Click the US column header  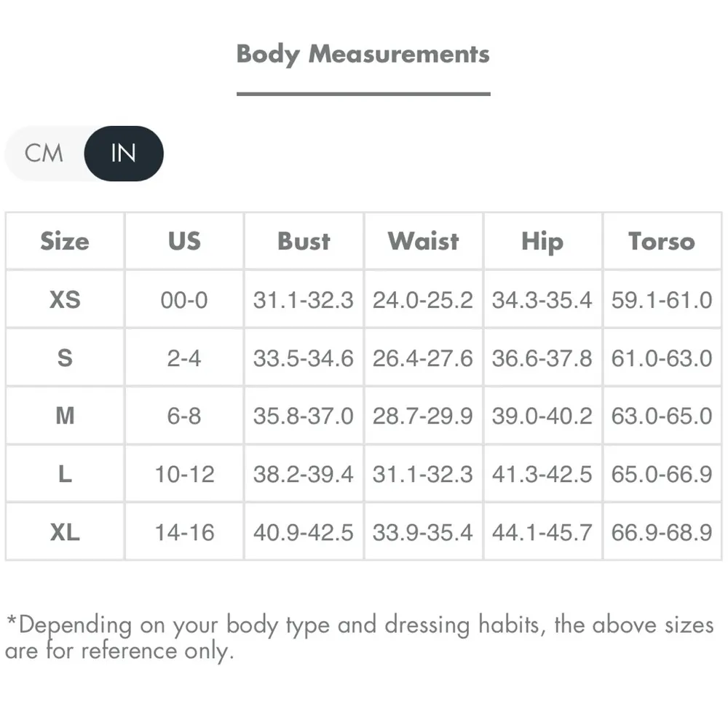pos(184,241)
